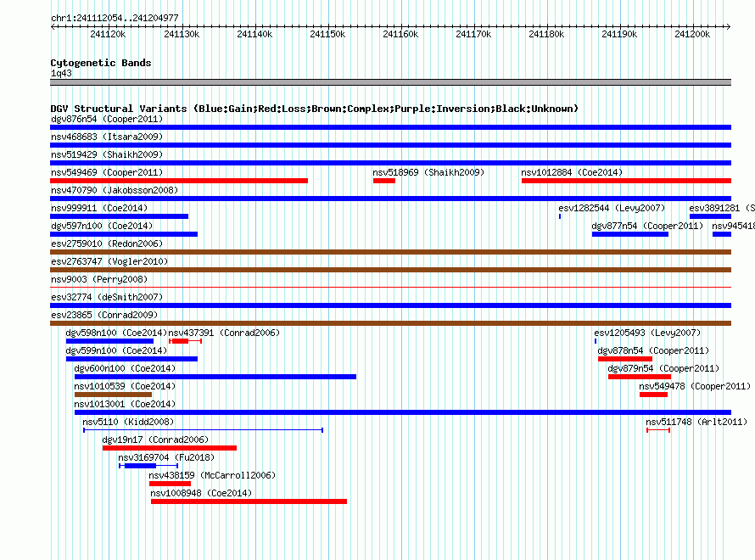Select the red dgv879n54 bar
This screenshot has width=755, height=560.
(x=640, y=377)
